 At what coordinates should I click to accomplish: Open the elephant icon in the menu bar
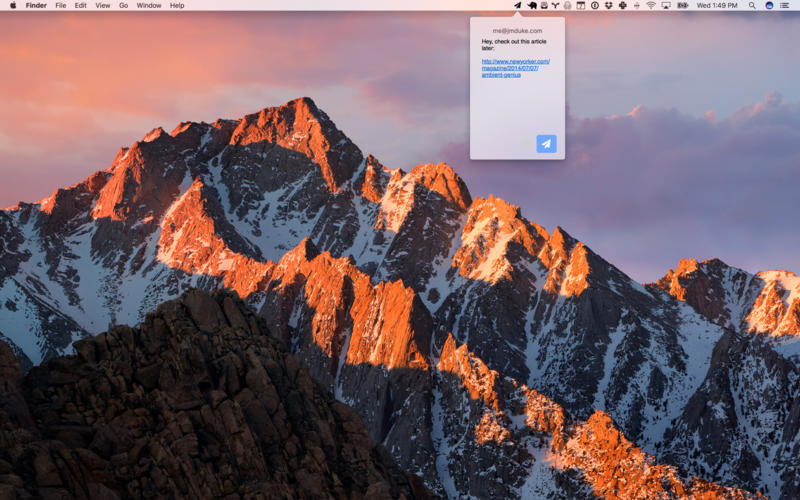coord(532,5)
